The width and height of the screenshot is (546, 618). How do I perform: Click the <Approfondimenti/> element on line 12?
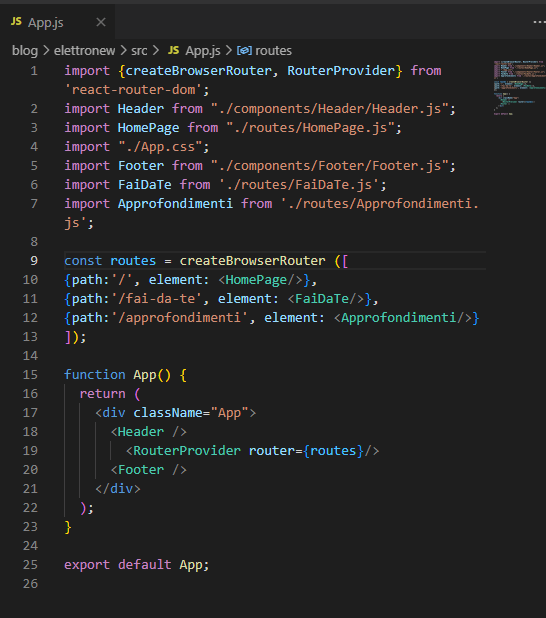pyautogui.click(x=403, y=318)
